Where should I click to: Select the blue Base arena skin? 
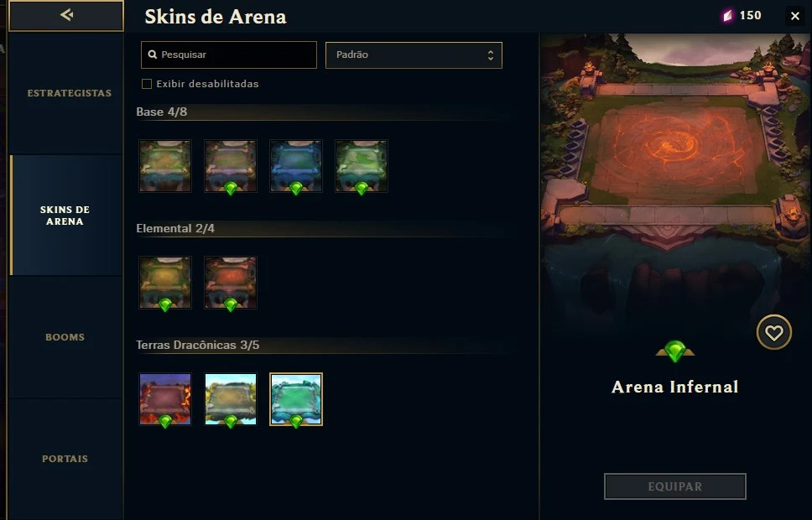coord(296,166)
